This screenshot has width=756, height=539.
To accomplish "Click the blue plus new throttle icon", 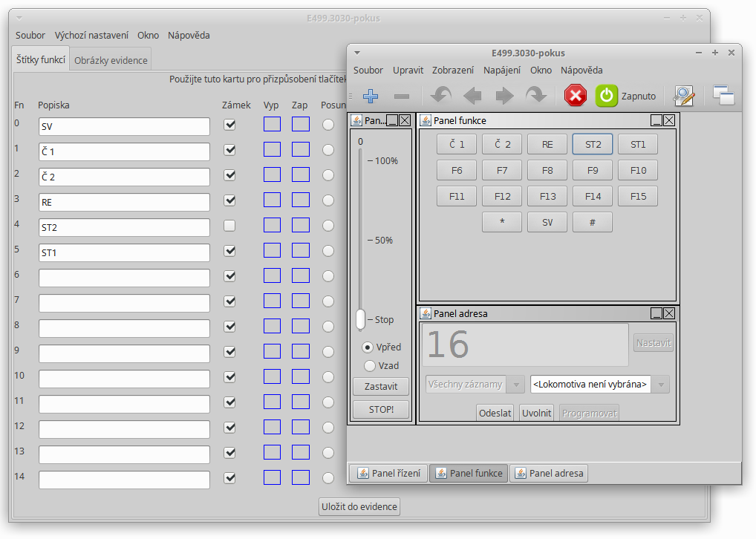I will click(371, 96).
